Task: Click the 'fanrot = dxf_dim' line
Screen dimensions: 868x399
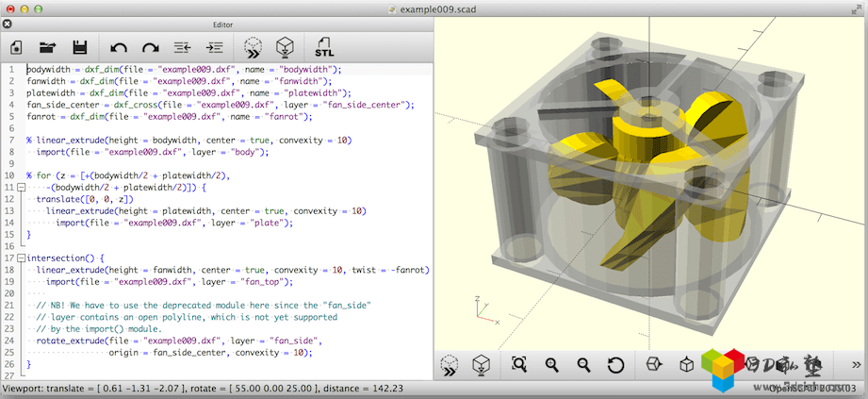Action: 170,117
